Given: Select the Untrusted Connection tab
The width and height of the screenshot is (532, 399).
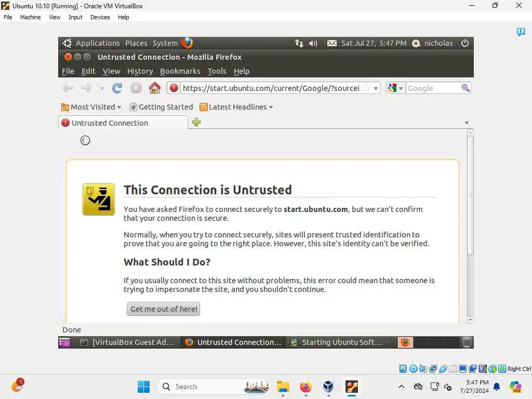Looking at the screenshot, I should [x=123, y=123].
